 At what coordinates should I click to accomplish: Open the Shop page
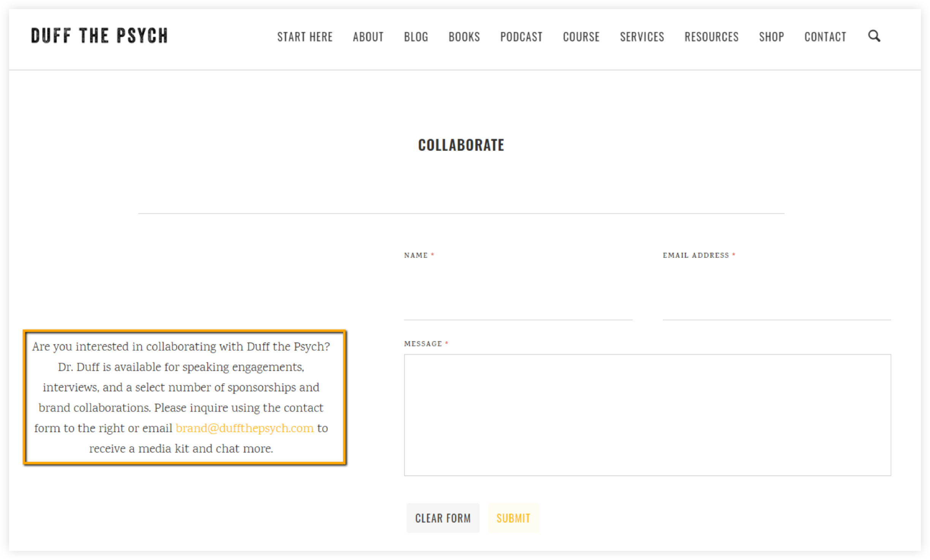(771, 37)
